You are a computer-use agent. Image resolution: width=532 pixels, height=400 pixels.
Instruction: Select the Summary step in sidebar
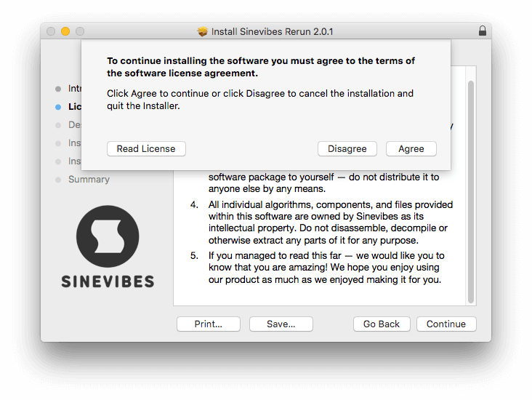coord(89,180)
